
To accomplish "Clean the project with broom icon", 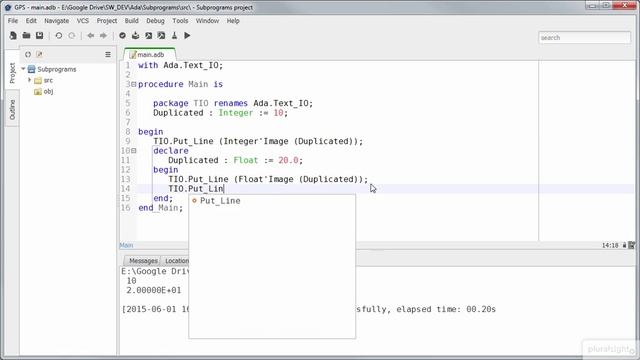I will [x=174, y=36].
